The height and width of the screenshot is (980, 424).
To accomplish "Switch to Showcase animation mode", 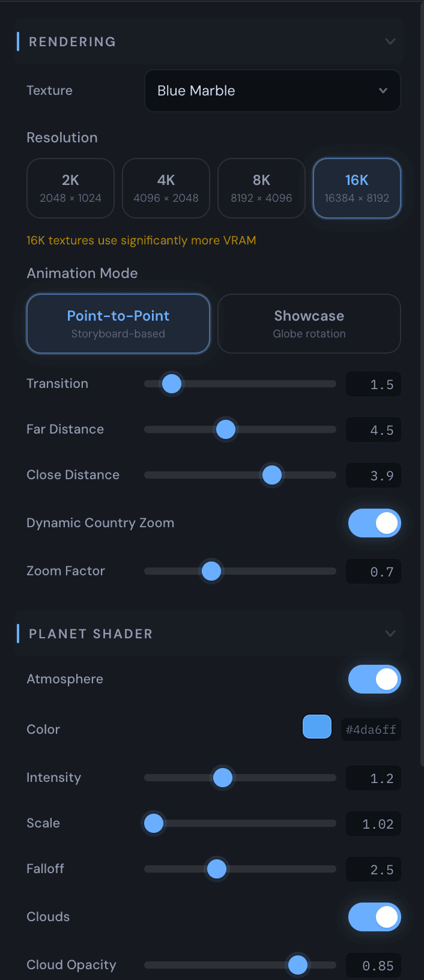I will [x=309, y=324].
